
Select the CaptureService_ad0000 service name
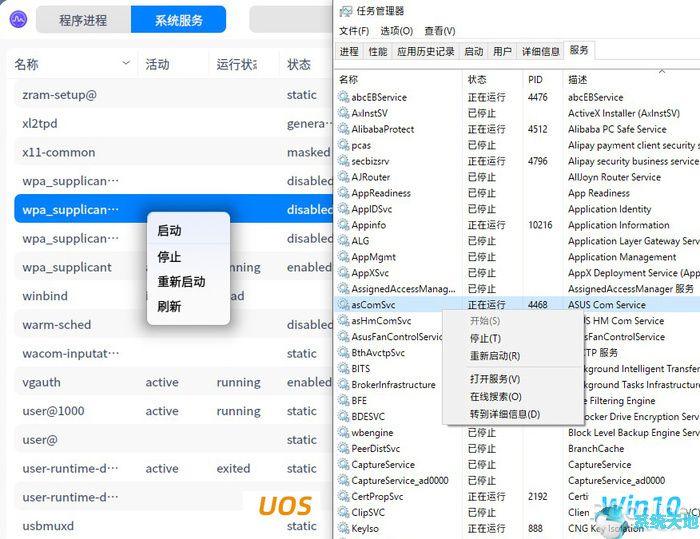[x=400, y=481]
